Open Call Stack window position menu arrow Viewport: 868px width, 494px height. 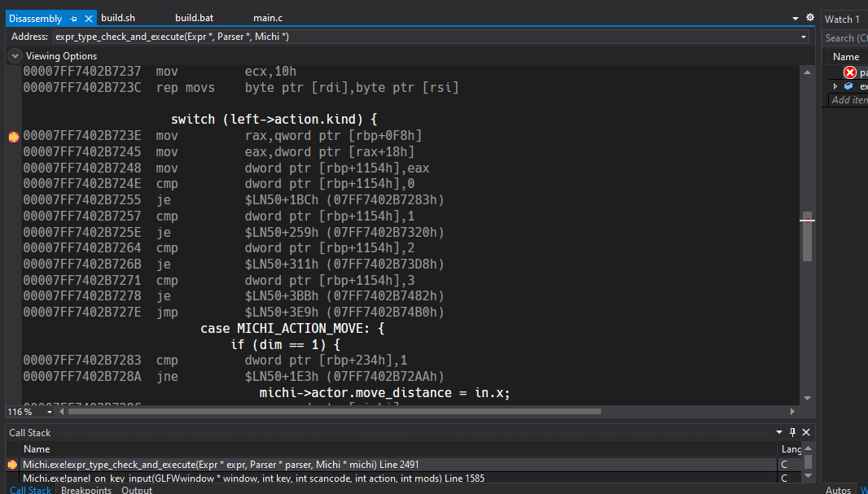779,432
